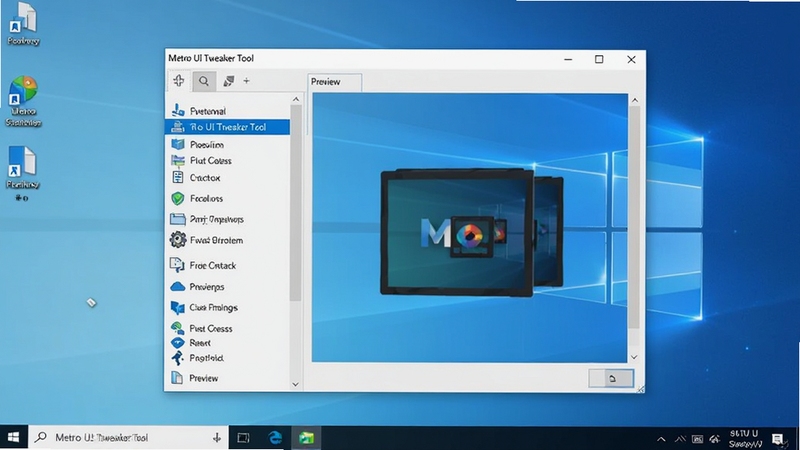Click the 'Flat Coless' row icon

coord(178,161)
